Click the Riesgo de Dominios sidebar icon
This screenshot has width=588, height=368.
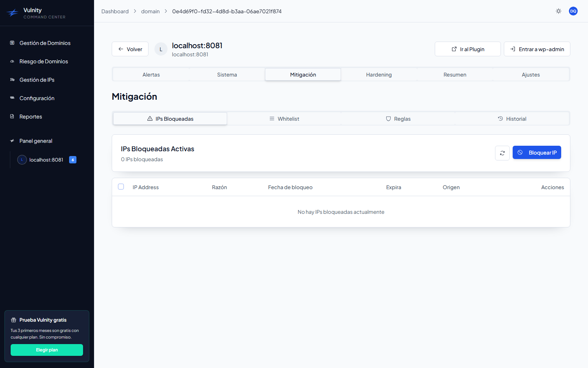[x=12, y=61]
